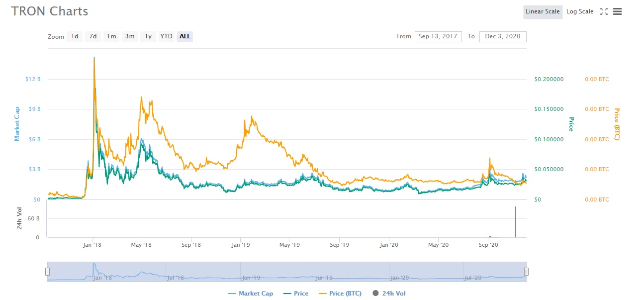Click the $0.200000 price axis label
Image resolution: width=644 pixels, height=300 pixels.
(x=549, y=79)
